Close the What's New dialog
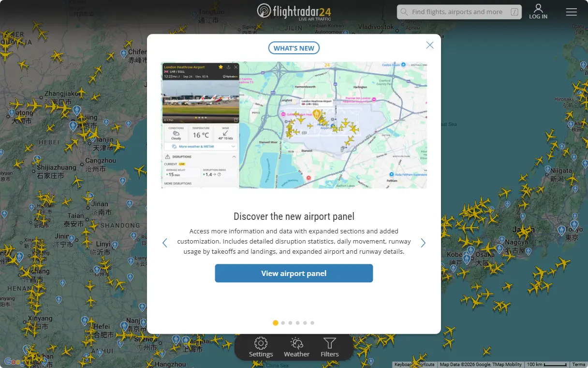Image resolution: width=588 pixels, height=368 pixels. pos(430,45)
